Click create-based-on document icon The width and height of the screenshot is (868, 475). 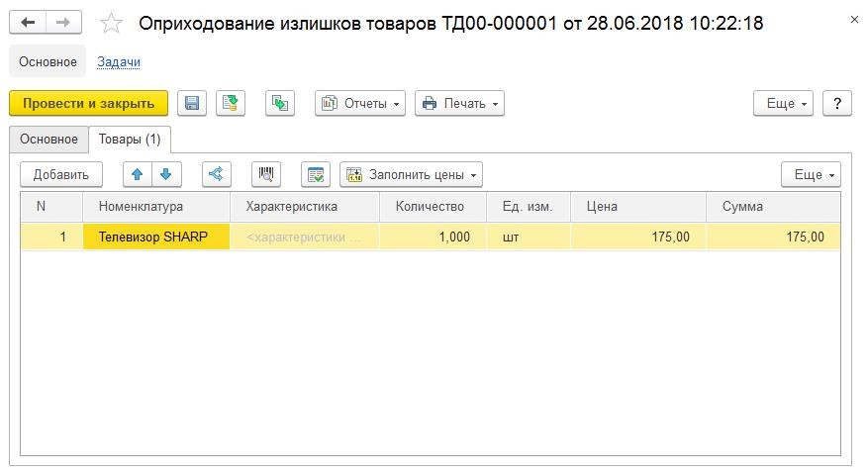tap(280, 104)
